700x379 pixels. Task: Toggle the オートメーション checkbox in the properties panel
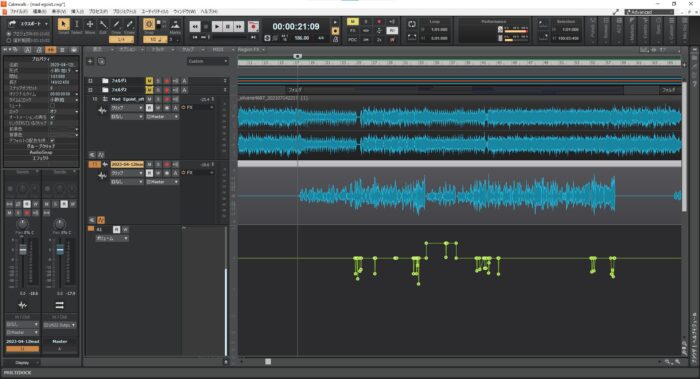(52, 117)
